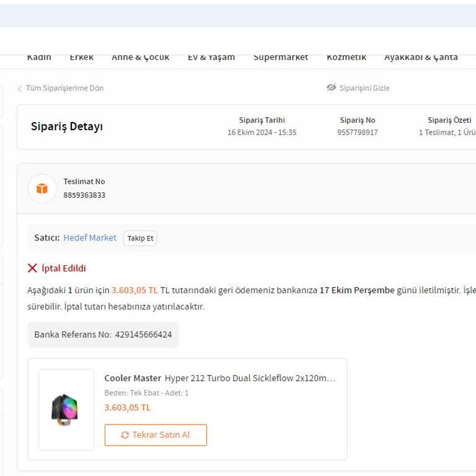Click back chevron to Tüm Siparişlerime Dön
The image size is (476, 476).
(x=20, y=89)
